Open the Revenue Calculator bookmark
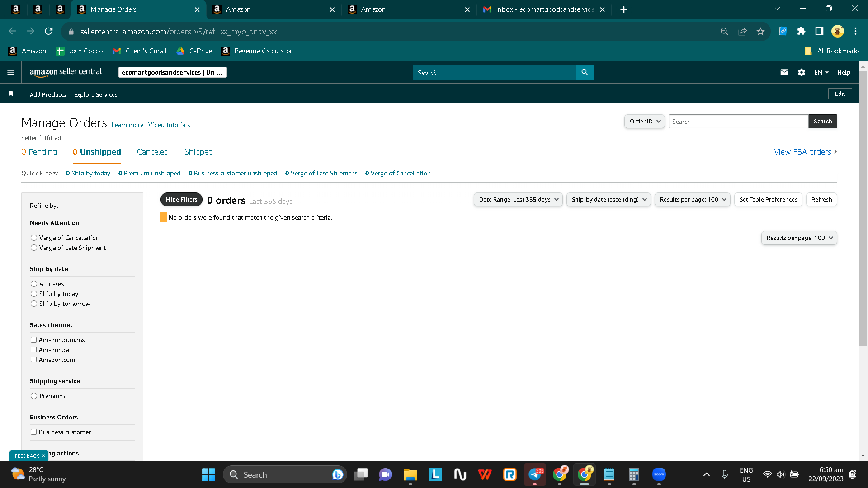 click(257, 51)
